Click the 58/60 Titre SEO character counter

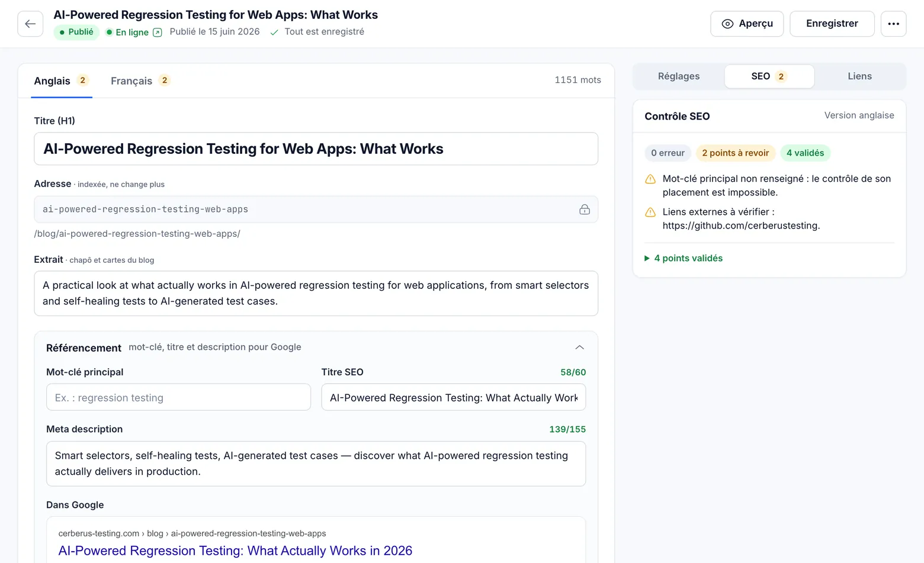573,372
